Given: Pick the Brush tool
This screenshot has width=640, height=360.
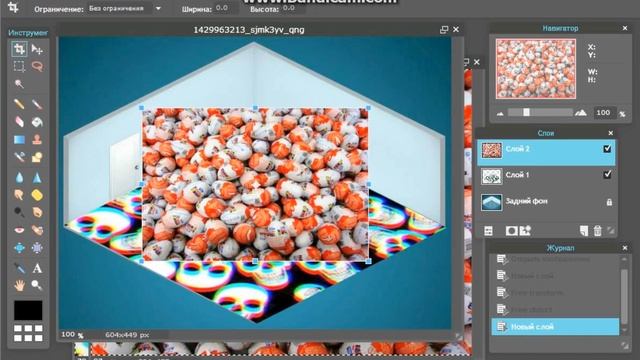Looking at the screenshot, I should (37, 104).
